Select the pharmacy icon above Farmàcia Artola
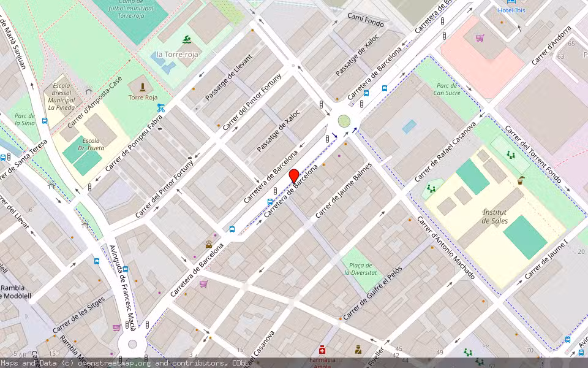Image resolution: width=588 pixels, height=368 pixels. tap(322, 350)
